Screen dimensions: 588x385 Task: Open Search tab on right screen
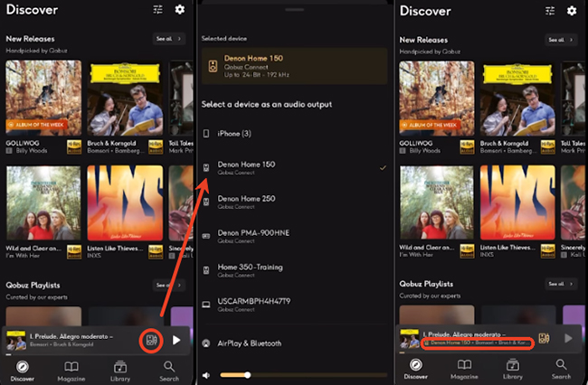pos(561,370)
